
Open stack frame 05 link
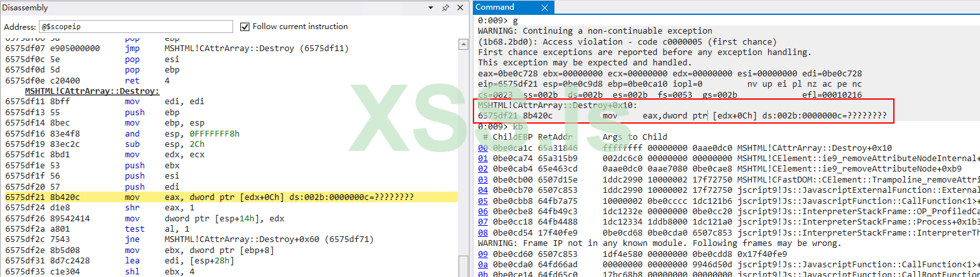(482, 200)
